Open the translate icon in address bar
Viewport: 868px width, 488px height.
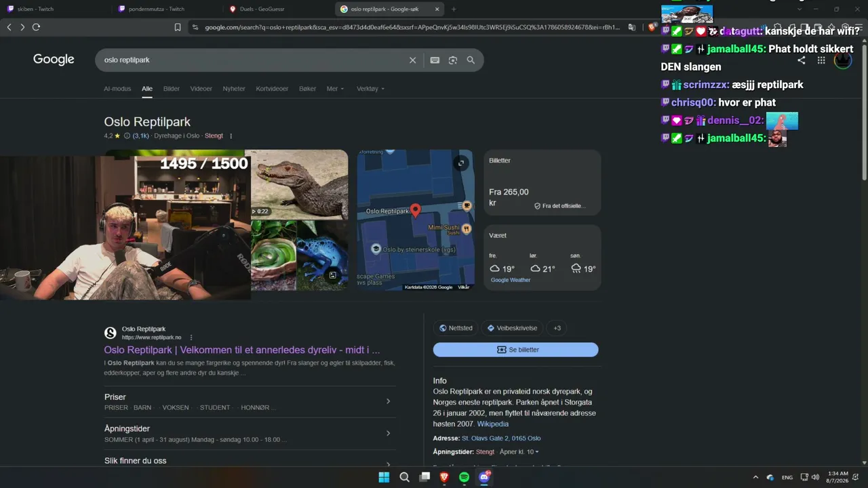click(x=632, y=27)
